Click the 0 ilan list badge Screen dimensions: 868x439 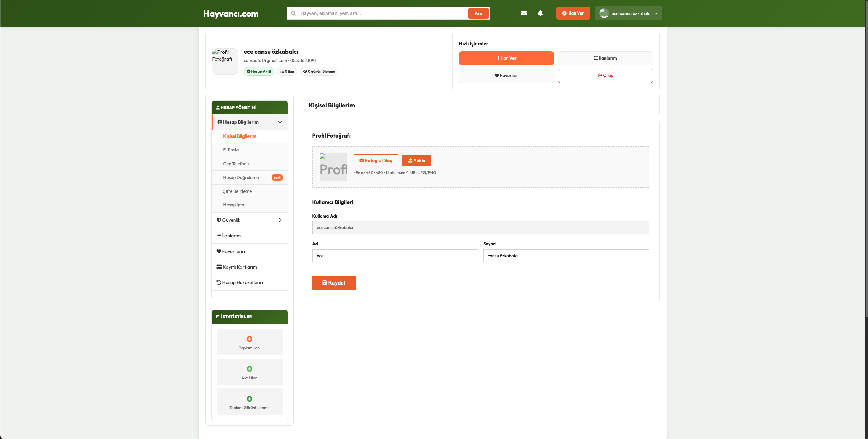[x=287, y=71]
